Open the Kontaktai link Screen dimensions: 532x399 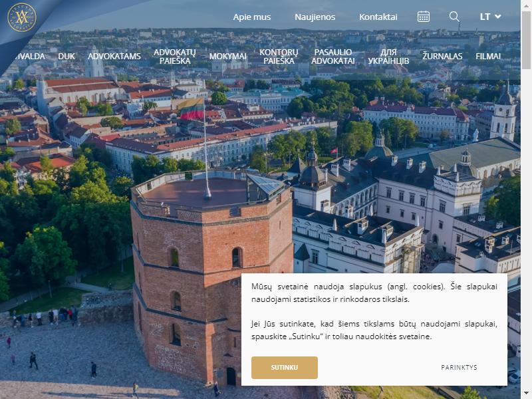coord(378,17)
